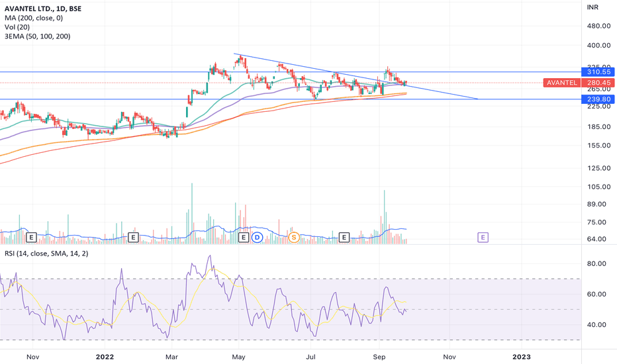Click the 2022 label on time axis

click(x=105, y=357)
